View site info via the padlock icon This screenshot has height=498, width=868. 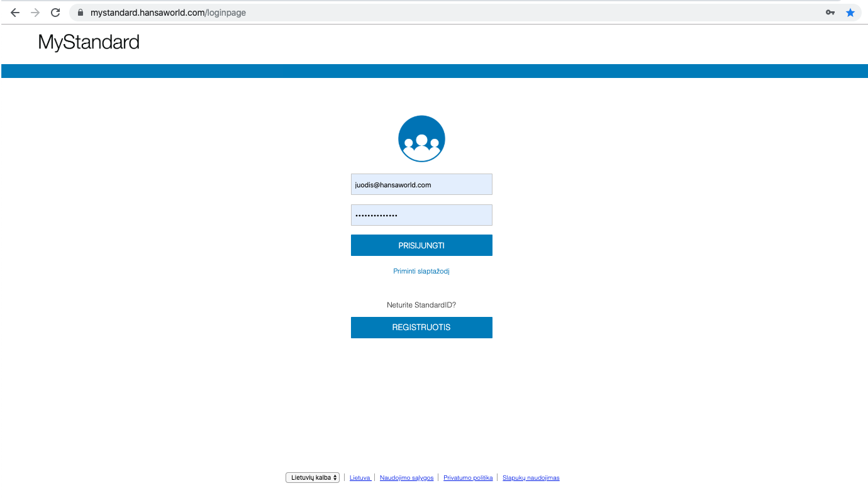click(80, 13)
